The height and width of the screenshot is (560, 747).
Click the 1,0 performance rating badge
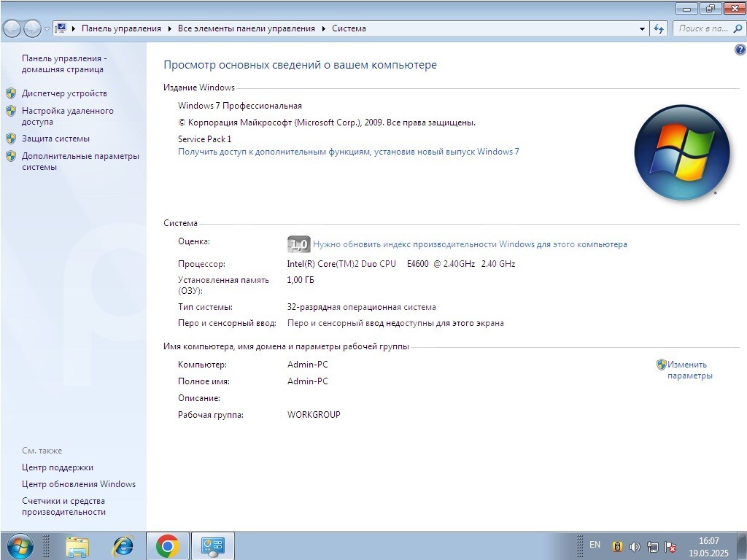point(299,244)
